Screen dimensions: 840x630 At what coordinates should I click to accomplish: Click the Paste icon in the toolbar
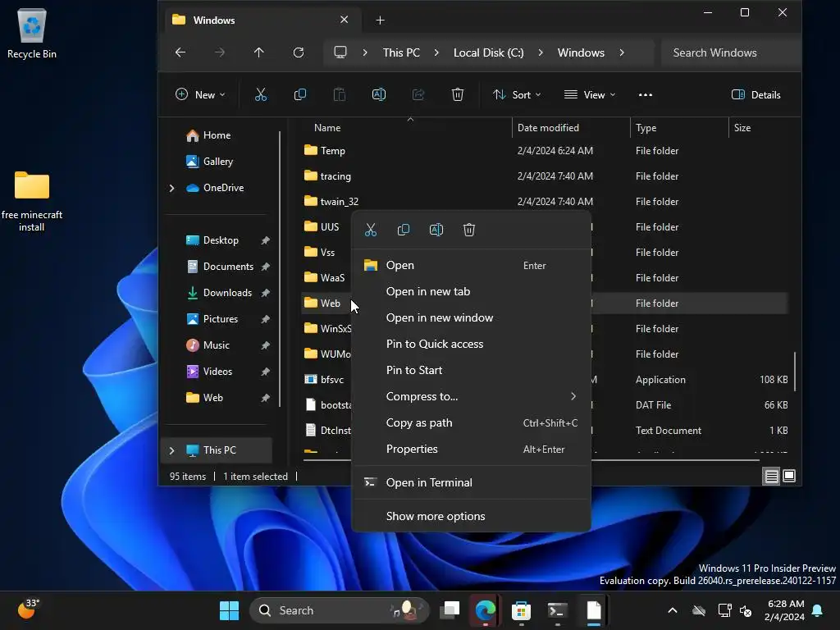coord(339,95)
